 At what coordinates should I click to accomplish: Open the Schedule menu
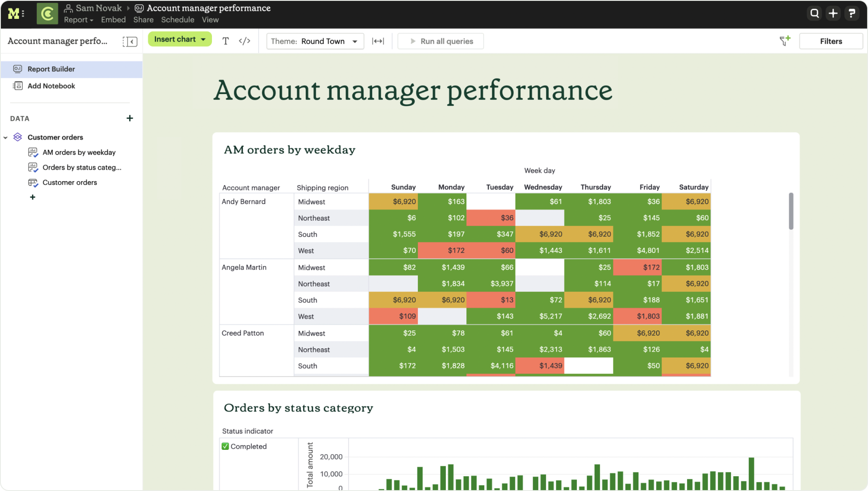tap(177, 20)
